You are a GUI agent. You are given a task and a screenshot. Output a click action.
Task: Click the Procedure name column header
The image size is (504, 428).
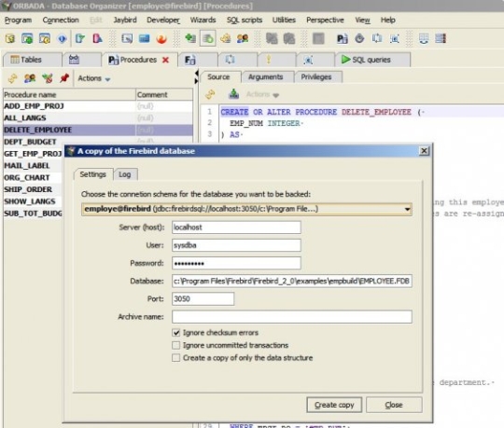69,95
